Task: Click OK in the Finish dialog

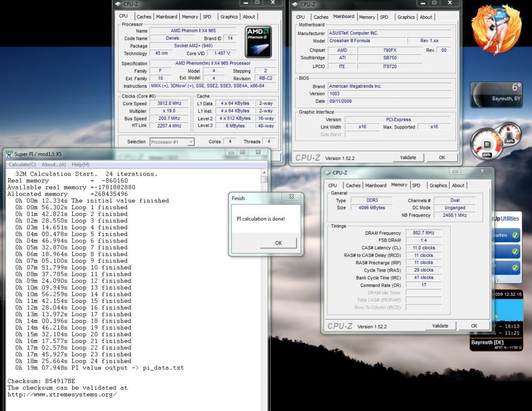Action: tap(278, 243)
